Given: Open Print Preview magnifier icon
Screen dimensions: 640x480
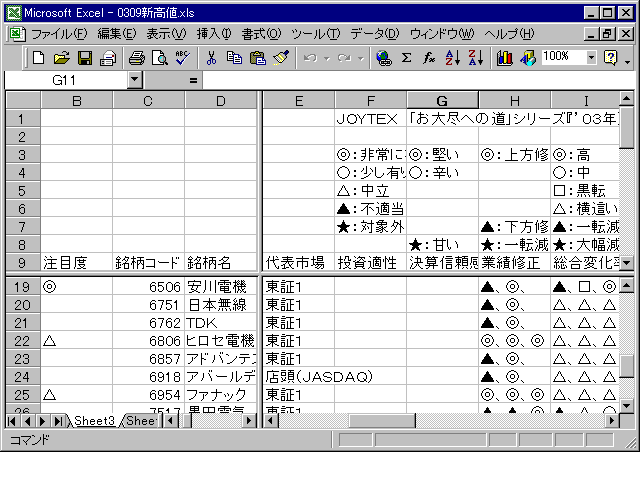Looking at the screenshot, I should [x=160, y=58].
